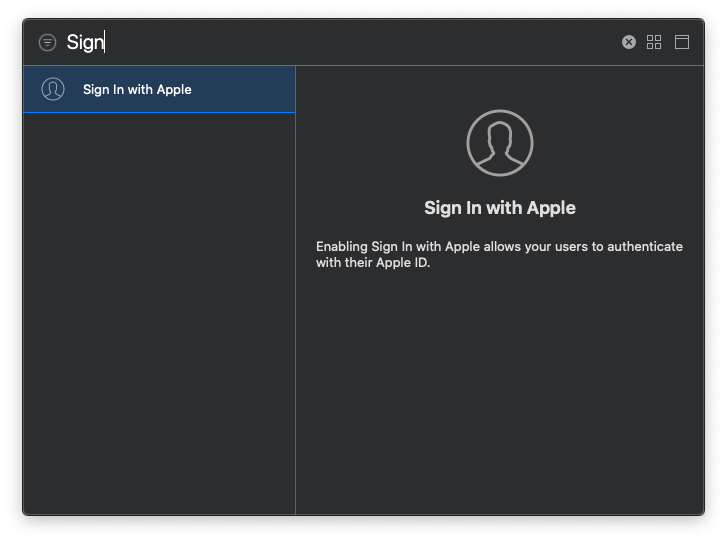Switch to icon grid view
The image size is (727, 542).
(654, 42)
